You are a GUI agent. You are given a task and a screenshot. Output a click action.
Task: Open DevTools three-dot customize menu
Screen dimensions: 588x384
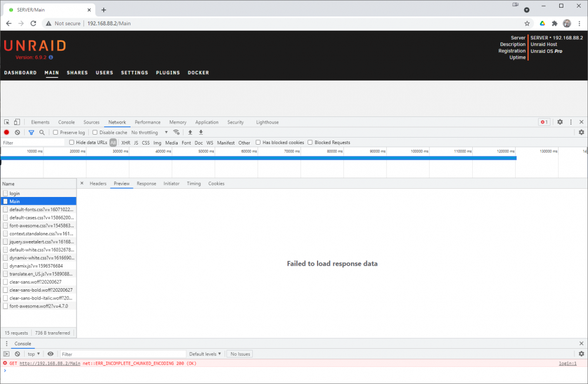pyautogui.click(x=571, y=122)
